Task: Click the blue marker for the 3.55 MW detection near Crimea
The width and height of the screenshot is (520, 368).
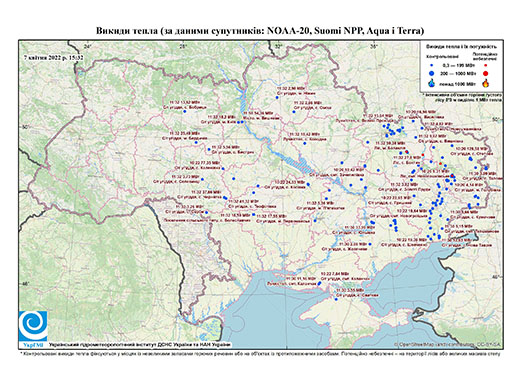Action: point(336,299)
